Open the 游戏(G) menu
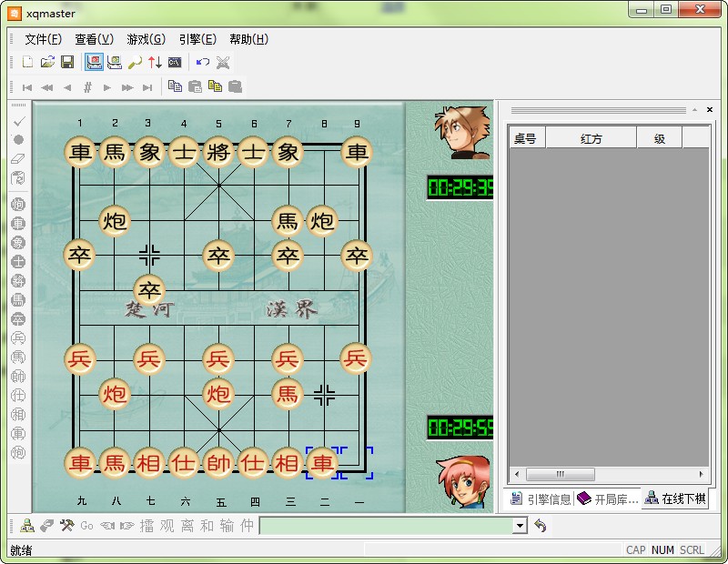 [146, 39]
